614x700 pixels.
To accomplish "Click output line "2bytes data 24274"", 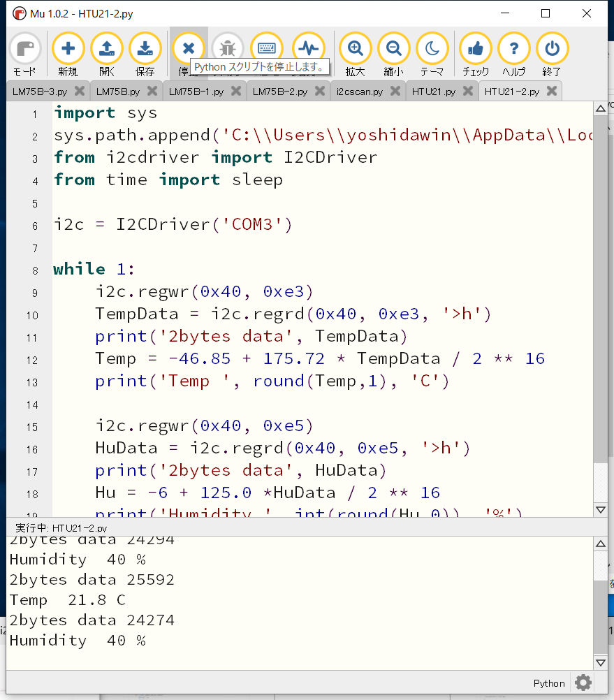I will (92, 620).
